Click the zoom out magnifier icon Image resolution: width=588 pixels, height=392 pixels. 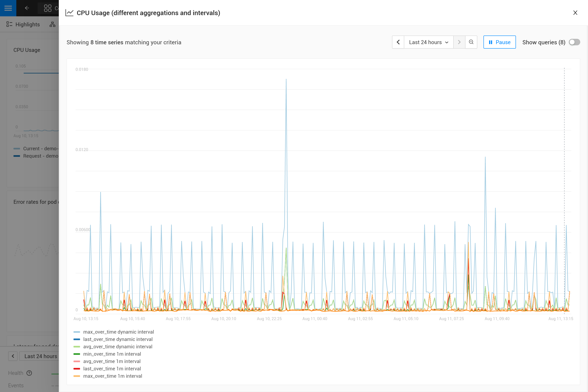(471, 42)
